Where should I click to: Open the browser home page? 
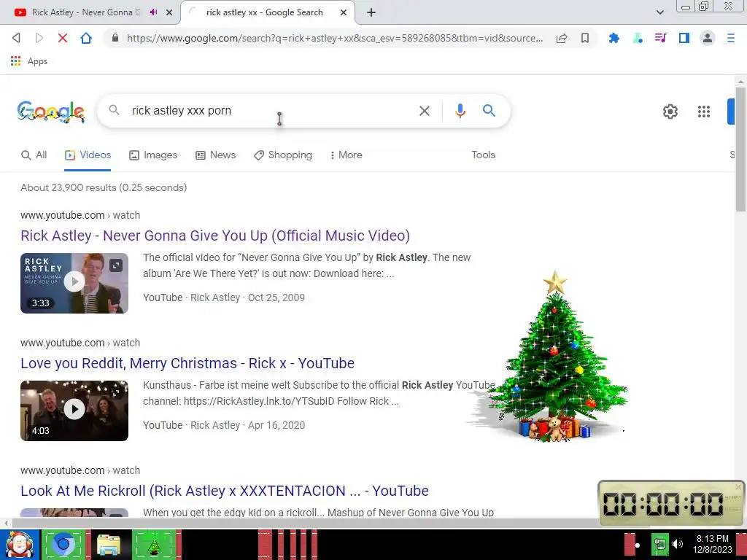coord(86,38)
